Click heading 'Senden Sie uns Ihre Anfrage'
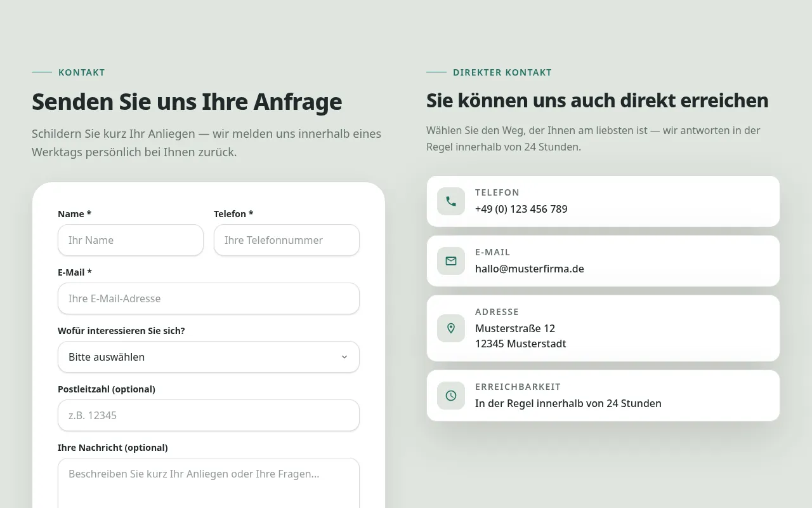812x508 pixels. tap(187, 102)
